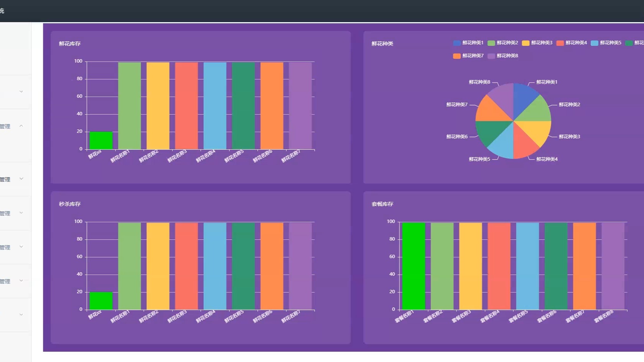Toggle 鲜花种类2 legend item

(x=503, y=43)
